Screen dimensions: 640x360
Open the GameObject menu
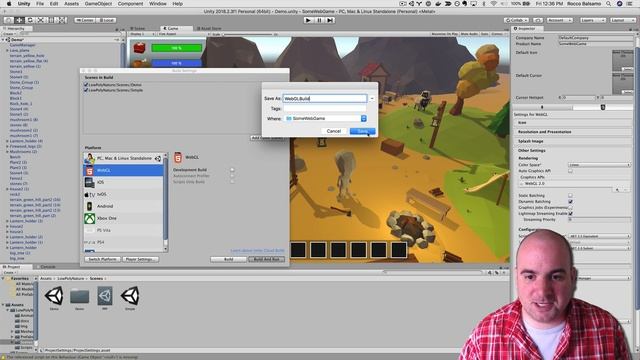tap(98, 4)
